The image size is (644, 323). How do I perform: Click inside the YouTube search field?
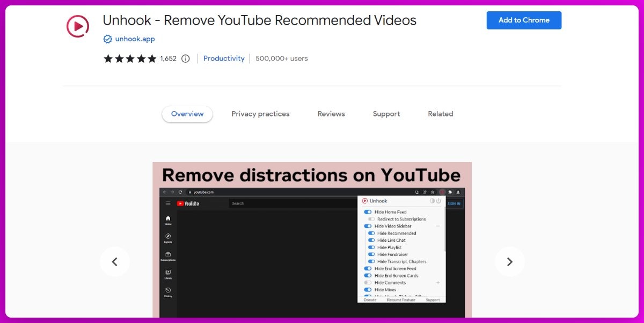click(292, 203)
